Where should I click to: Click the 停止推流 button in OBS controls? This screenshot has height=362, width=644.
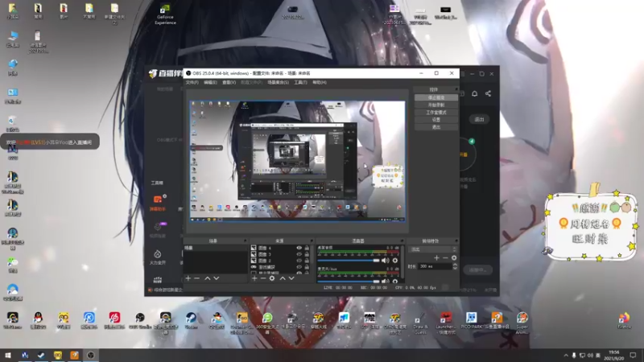(436, 97)
